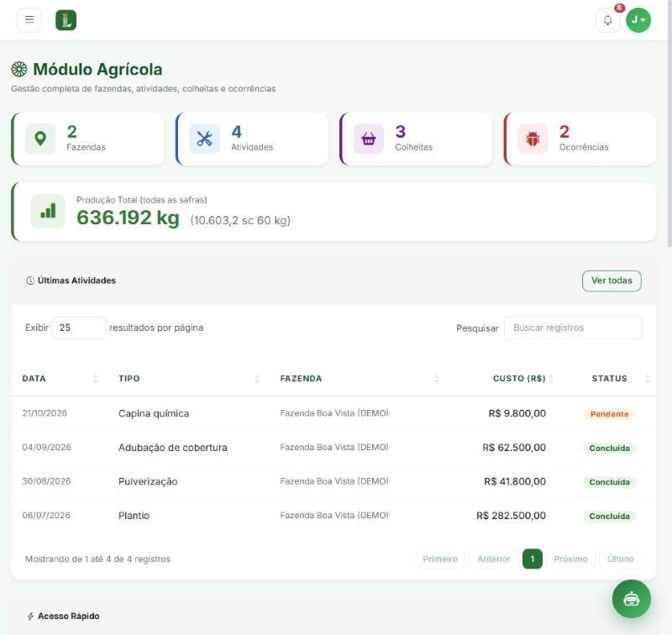The image size is (672, 635).
Task: Select page 1 in pagination
Action: click(x=533, y=559)
